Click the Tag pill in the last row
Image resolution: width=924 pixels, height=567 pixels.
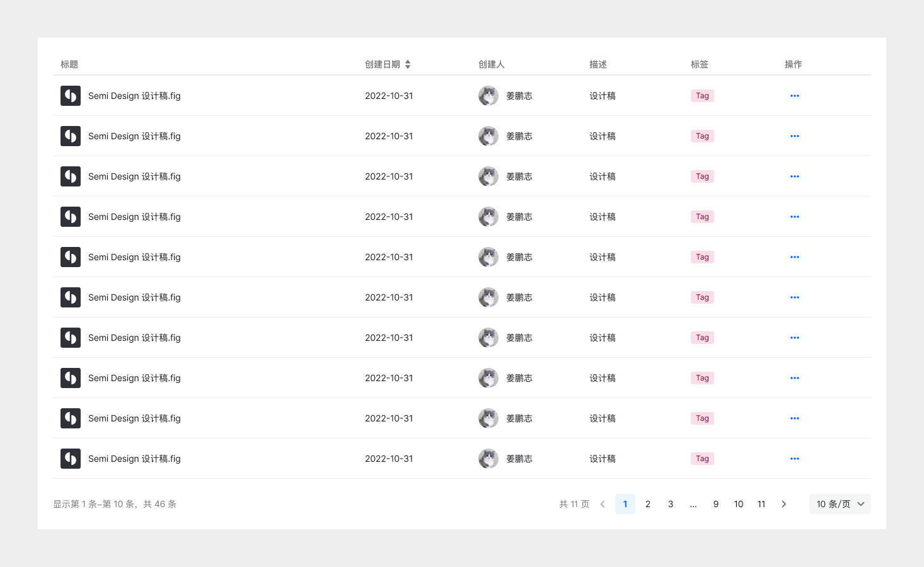point(702,459)
